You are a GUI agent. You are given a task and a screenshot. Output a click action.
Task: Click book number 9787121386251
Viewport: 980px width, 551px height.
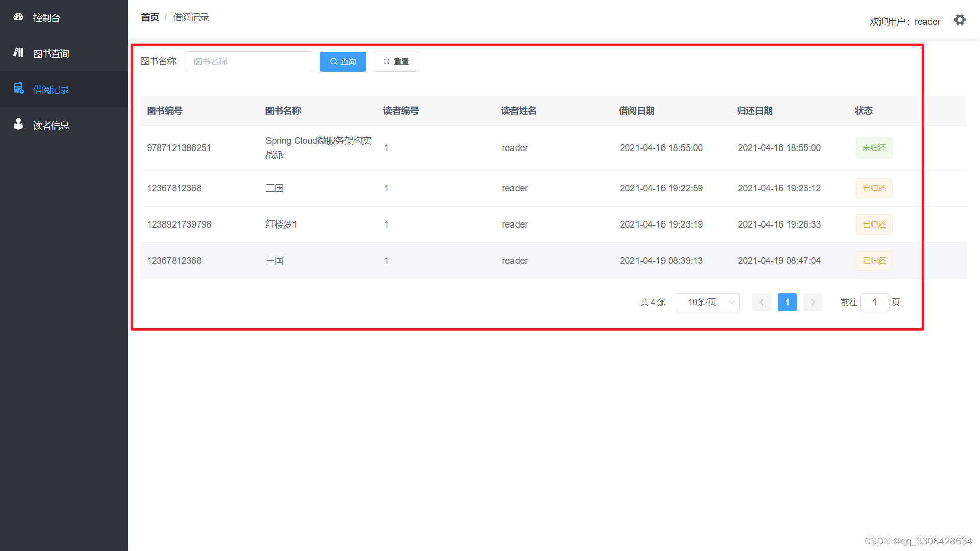[179, 148]
